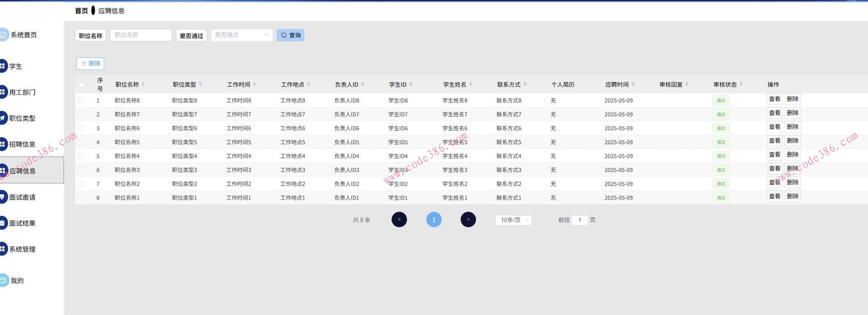Click the 学生 sidebar icon

pyautogui.click(x=3, y=66)
